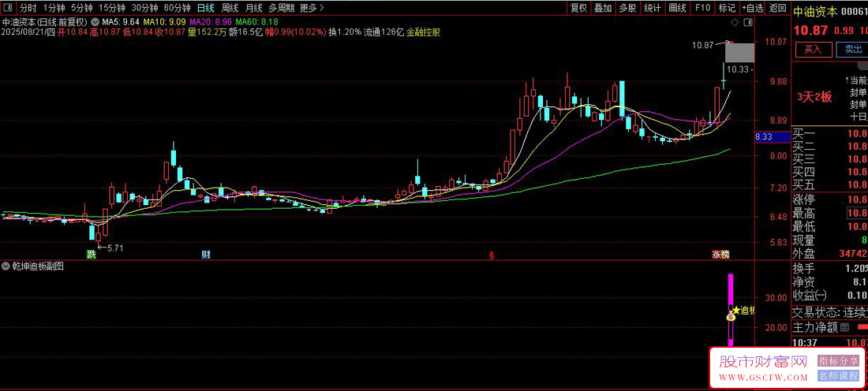
Task: Click the 买一 bid row
Action: pos(830,133)
